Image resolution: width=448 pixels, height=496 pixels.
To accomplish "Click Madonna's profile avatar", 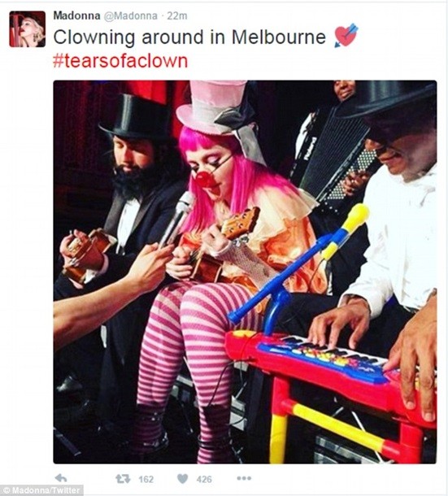I will point(27,29).
